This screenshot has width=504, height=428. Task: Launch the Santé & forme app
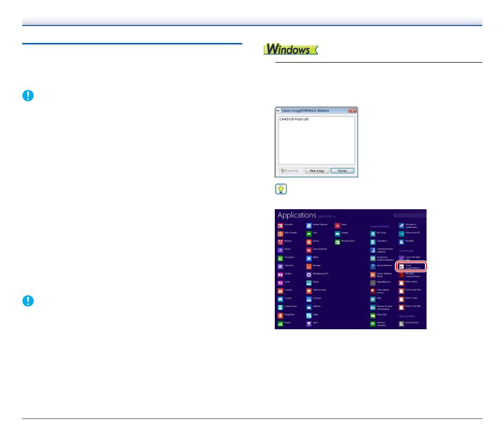[x=316, y=291]
